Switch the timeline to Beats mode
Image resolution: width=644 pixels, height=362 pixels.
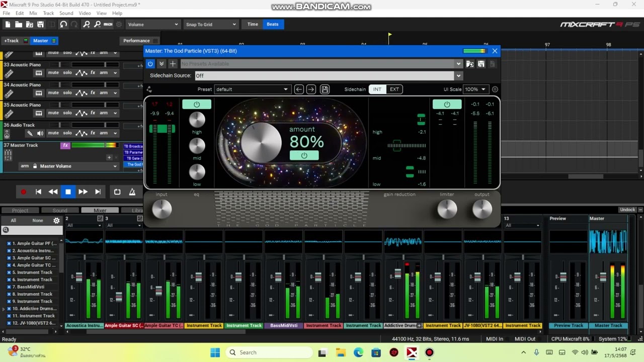tap(273, 24)
